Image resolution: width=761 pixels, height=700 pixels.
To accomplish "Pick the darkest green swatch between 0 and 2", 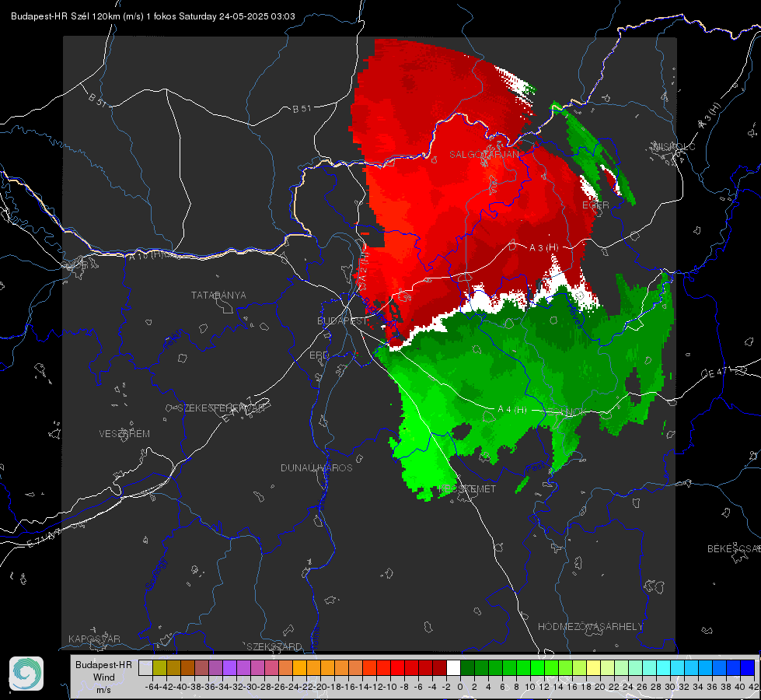I will 467,667.
